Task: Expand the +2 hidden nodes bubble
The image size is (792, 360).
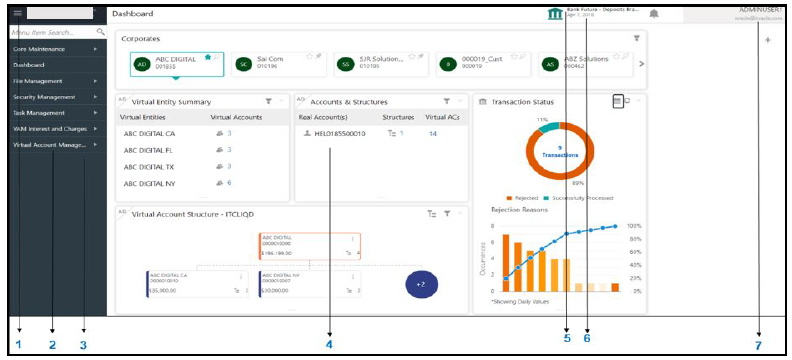Action: pos(421,284)
